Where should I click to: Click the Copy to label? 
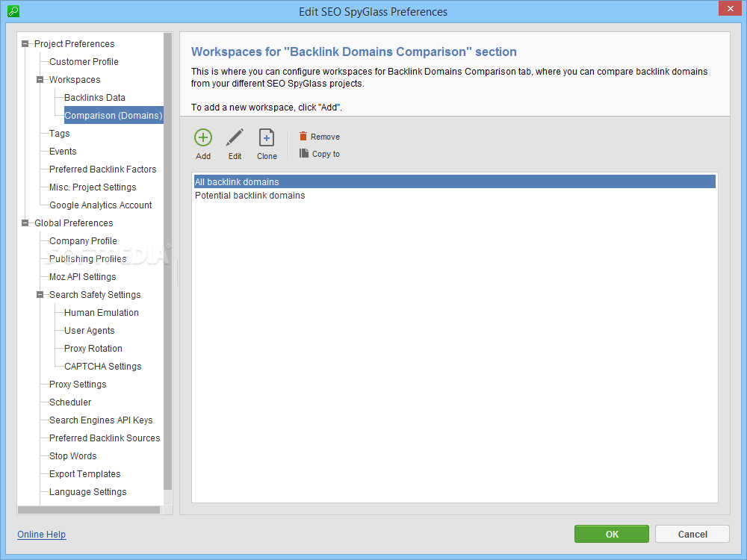(x=326, y=154)
